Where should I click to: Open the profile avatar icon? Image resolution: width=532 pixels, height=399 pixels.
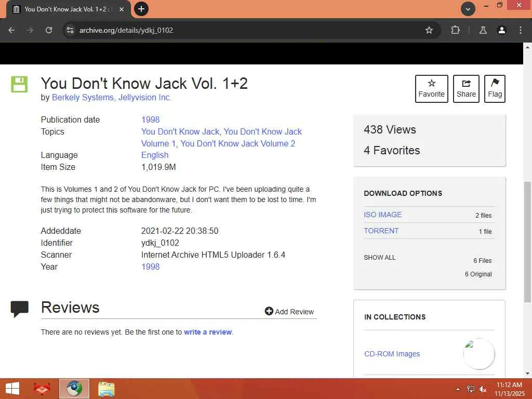click(x=501, y=30)
